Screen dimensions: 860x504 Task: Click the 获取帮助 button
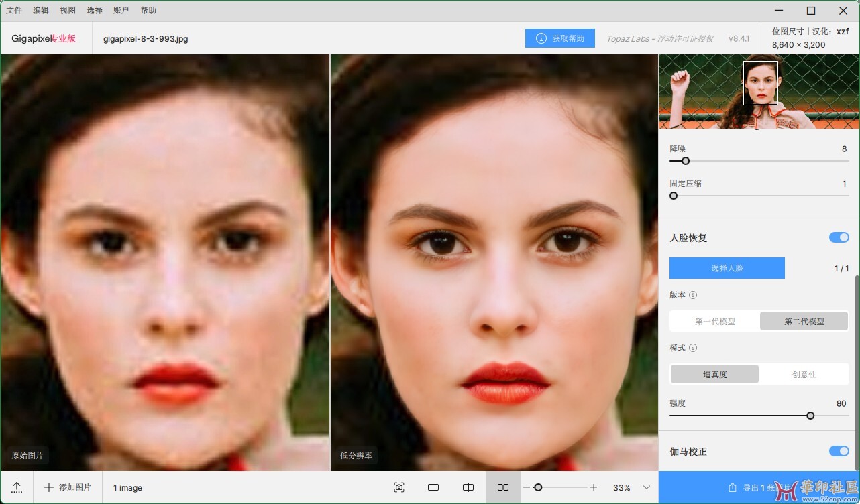coord(560,38)
